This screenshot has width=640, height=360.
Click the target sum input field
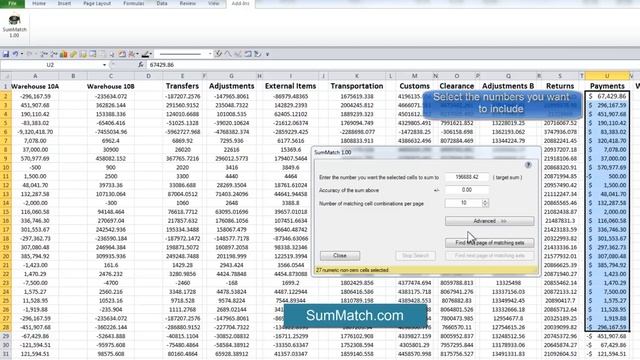[x=467, y=177]
